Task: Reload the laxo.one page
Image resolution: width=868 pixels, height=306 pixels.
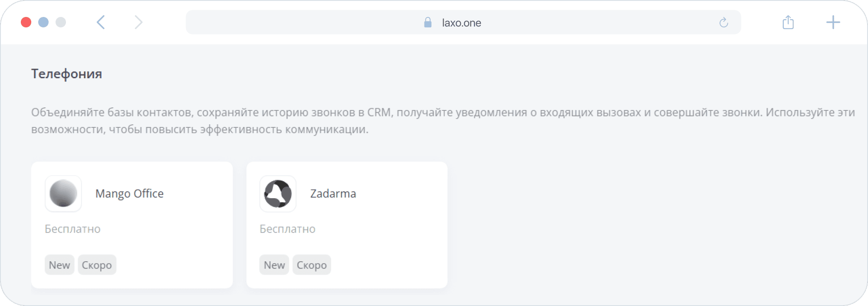Action: pyautogui.click(x=723, y=23)
